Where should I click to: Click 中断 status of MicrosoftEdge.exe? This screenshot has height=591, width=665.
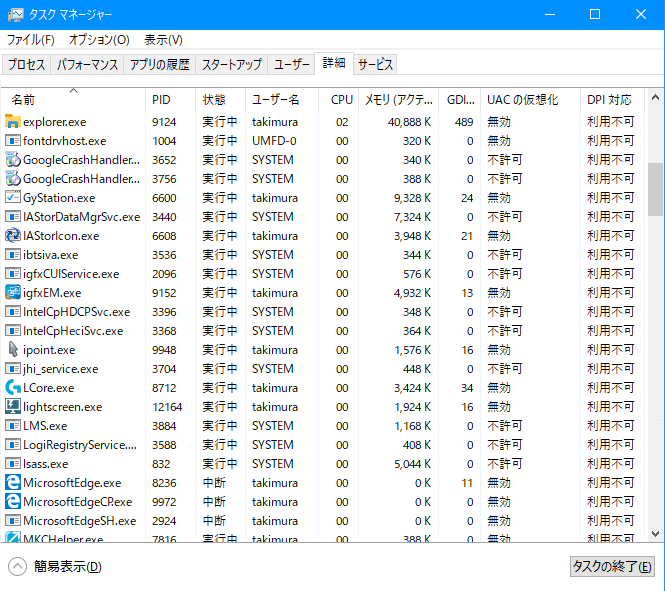tap(214, 483)
